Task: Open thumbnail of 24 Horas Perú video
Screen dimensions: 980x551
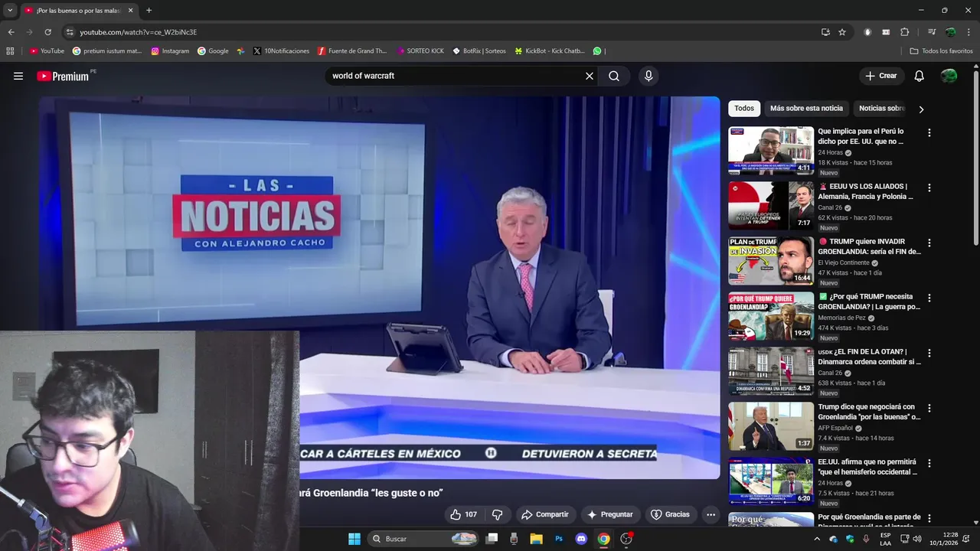Action: point(771,151)
